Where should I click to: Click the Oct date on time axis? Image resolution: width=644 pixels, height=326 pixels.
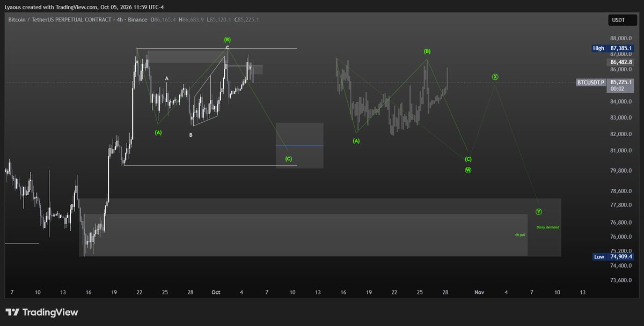point(216,292)
